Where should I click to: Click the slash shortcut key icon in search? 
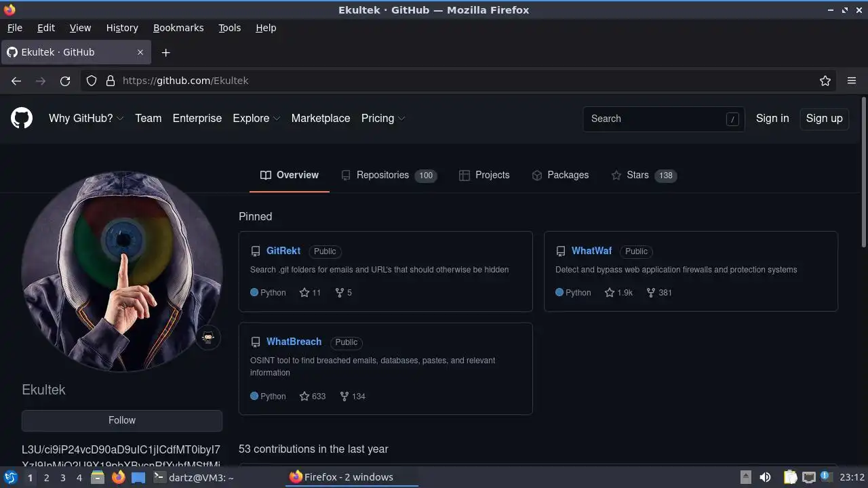tap(732, 119)
